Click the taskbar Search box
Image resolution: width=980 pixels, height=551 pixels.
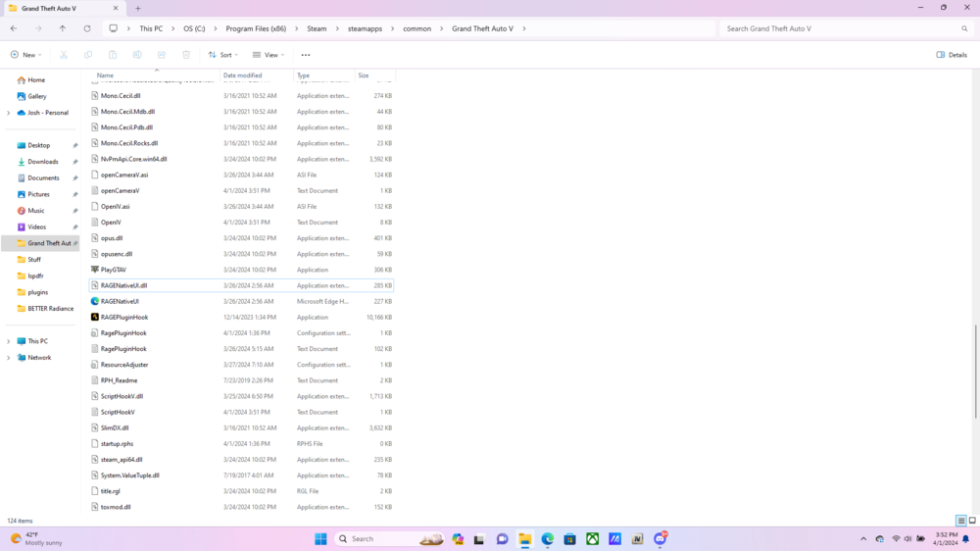(389, 539)
